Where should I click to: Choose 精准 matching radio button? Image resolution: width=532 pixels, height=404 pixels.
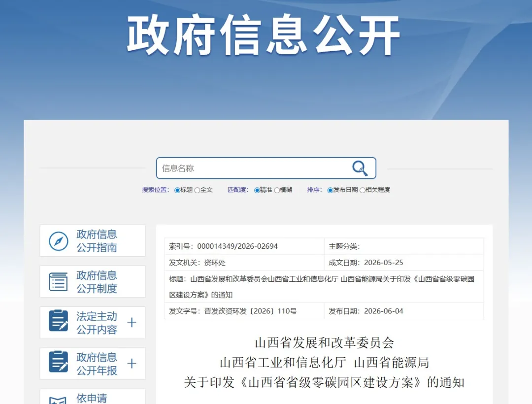click(x=257, y=190)
